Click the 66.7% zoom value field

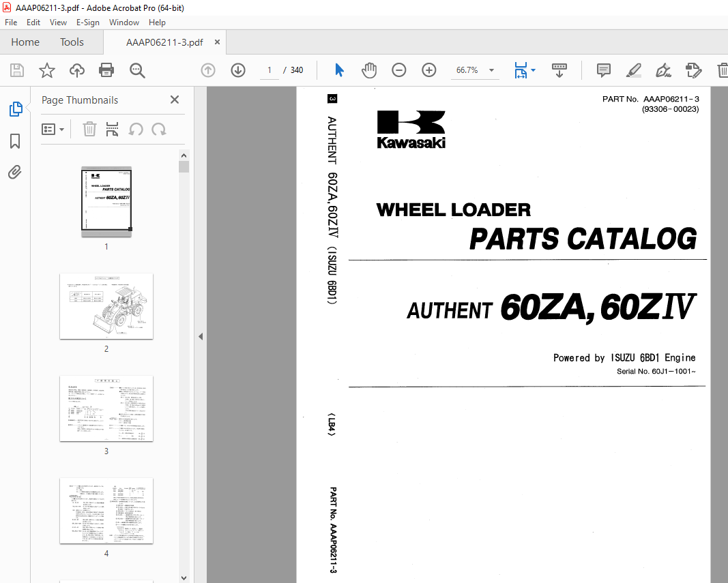point(467,70)
